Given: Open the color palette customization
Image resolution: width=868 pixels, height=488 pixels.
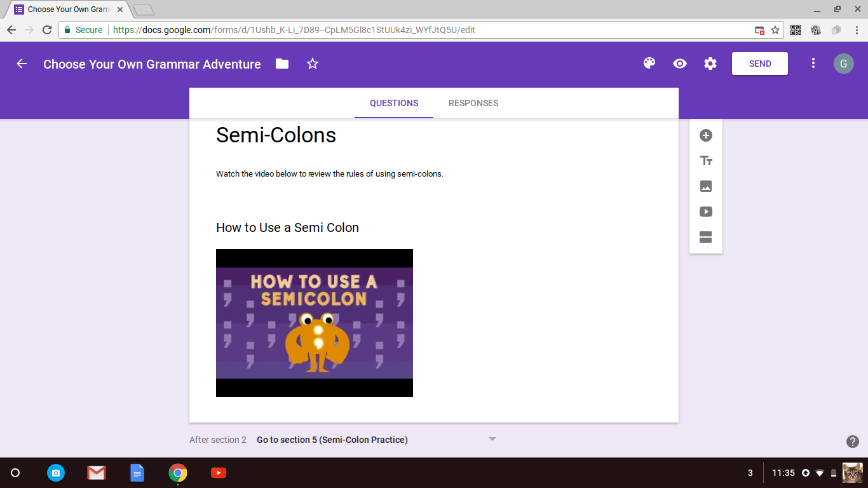Looking at the screenshot, I should tap(649, 64).
